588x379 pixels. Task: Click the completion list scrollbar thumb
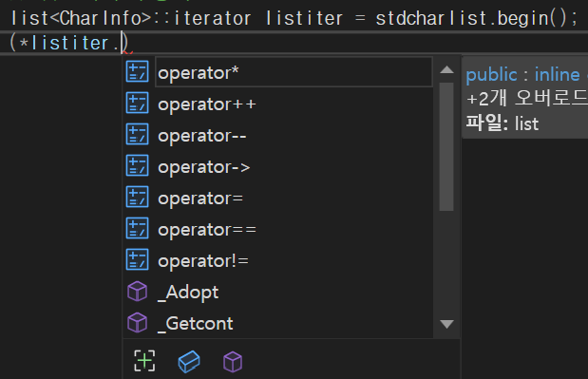click(446, 146)
